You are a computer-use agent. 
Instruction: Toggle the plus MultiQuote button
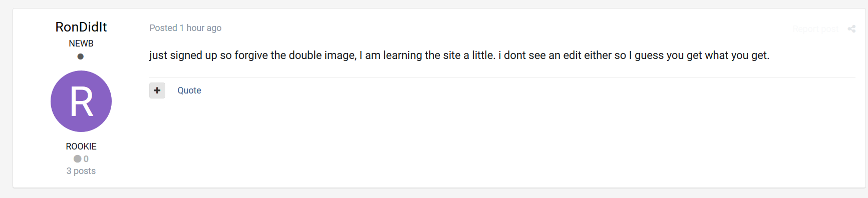157,90
